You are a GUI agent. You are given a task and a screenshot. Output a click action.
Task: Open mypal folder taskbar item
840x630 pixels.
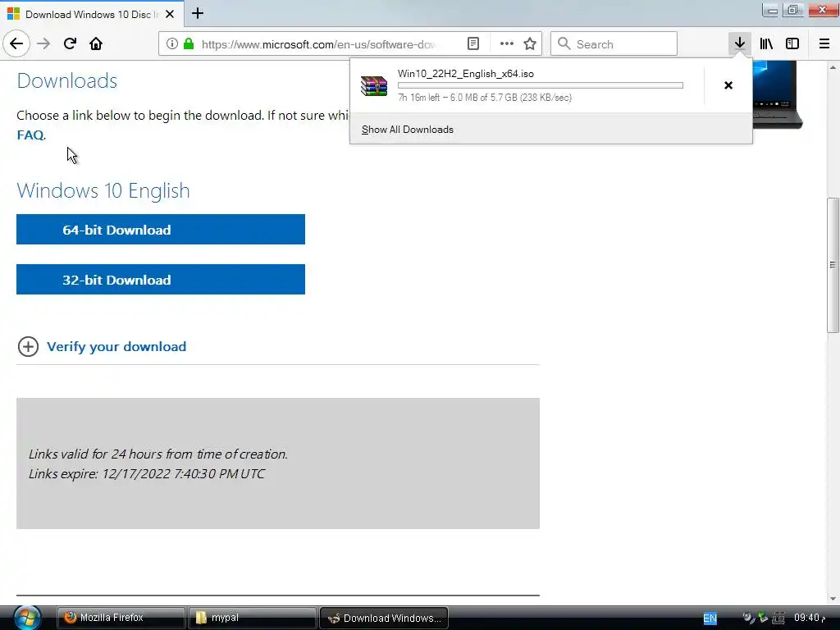[253, 618]
